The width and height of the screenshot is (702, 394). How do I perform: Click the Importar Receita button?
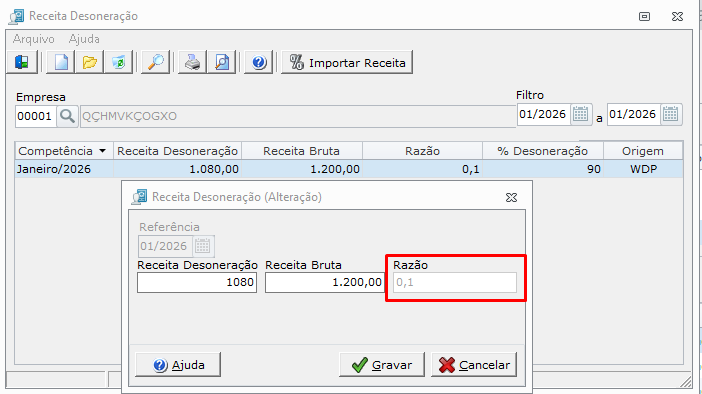pos(347,62)
